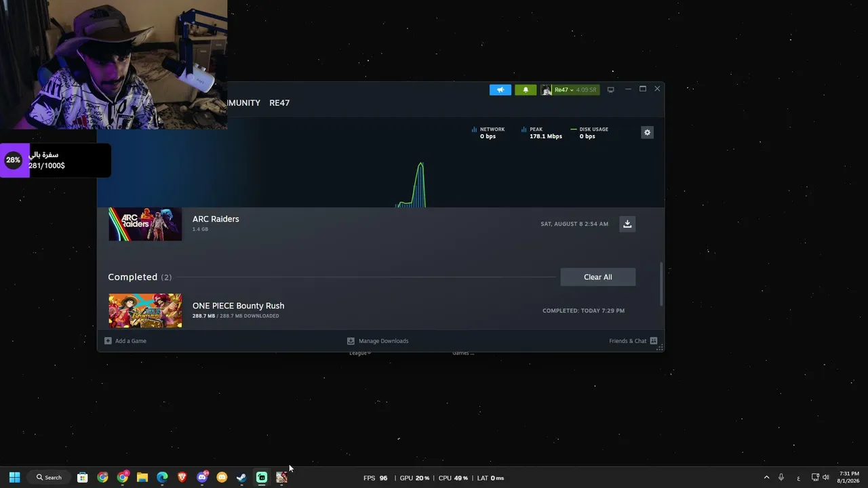Viewport: 868px width, 488px height.
Task: Open the Community menu tab
Action: (243, 103)
